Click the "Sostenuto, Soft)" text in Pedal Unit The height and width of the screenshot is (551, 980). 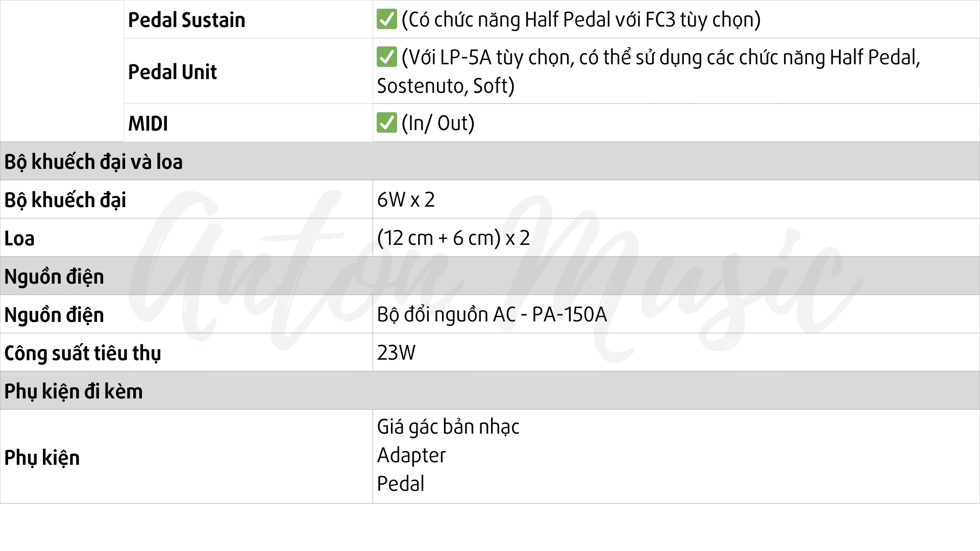445,86
